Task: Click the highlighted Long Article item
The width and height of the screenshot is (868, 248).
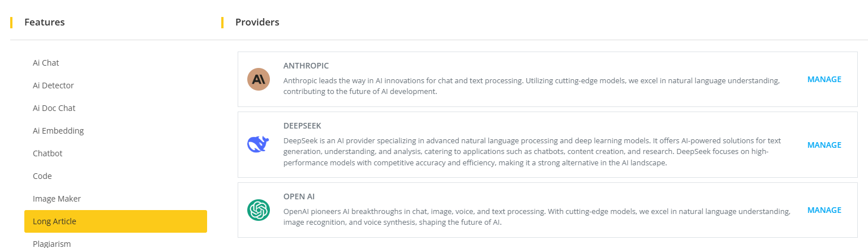Action: (x=115, y=221)
